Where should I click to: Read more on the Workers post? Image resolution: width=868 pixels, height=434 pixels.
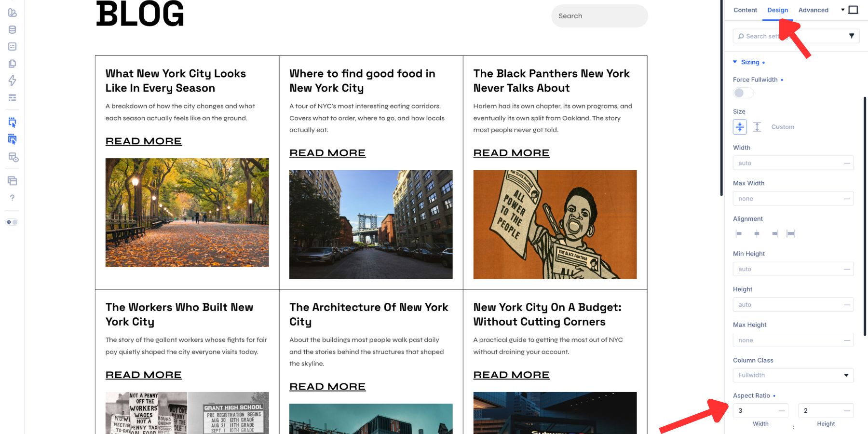pyautogui.click(x=144, y=375)
